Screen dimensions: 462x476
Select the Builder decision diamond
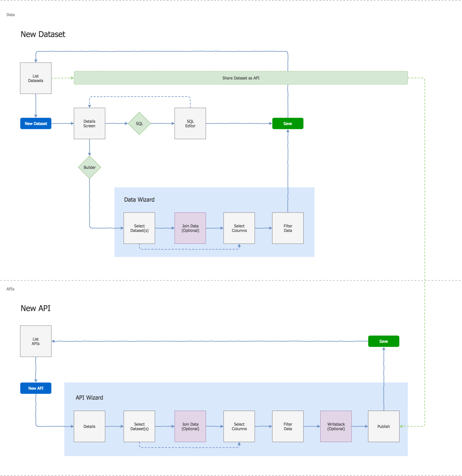pyautogui.click(x=89, y=167)
